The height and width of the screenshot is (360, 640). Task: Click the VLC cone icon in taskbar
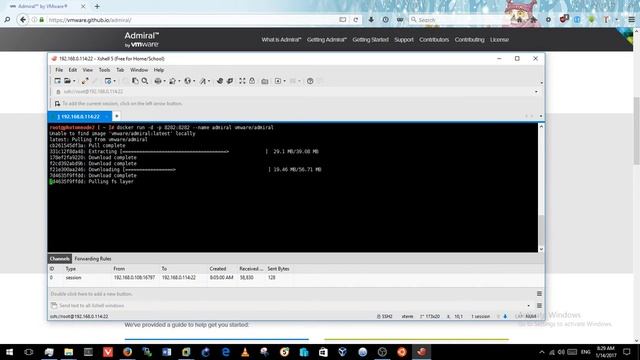point(245,352)
